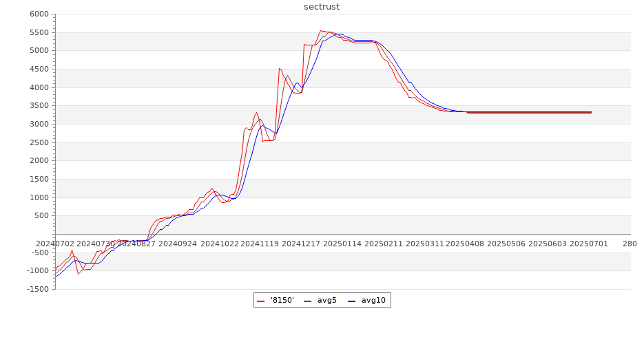Click the chart peak near 5500
This screenshot has width=644, height=344.
pyautogui.click(x=321, y=30)
